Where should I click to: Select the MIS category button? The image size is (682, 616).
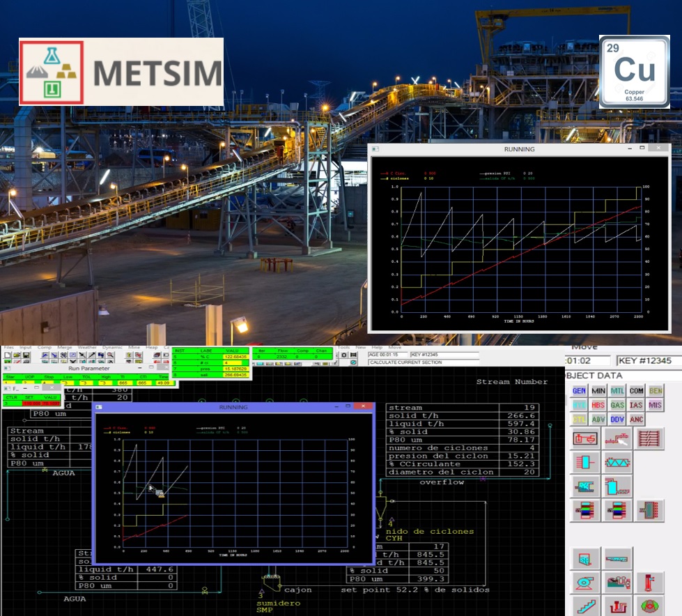pyautogui.click(x=656, y=405)
